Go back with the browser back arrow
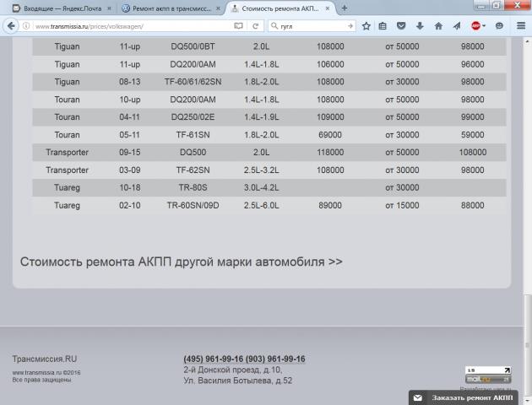 click(11, 26)
